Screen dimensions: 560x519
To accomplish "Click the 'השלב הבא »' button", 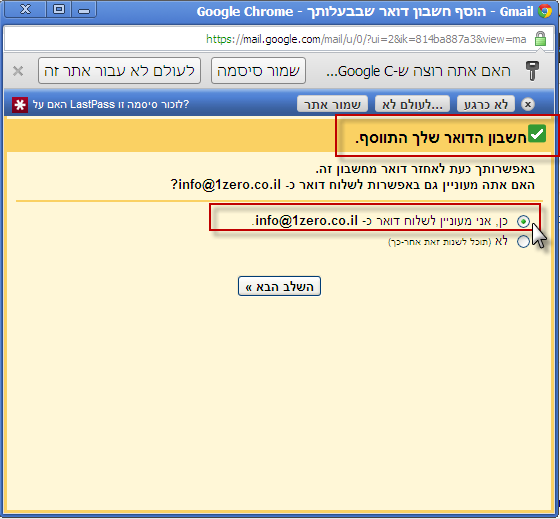I will coord(279,286).
